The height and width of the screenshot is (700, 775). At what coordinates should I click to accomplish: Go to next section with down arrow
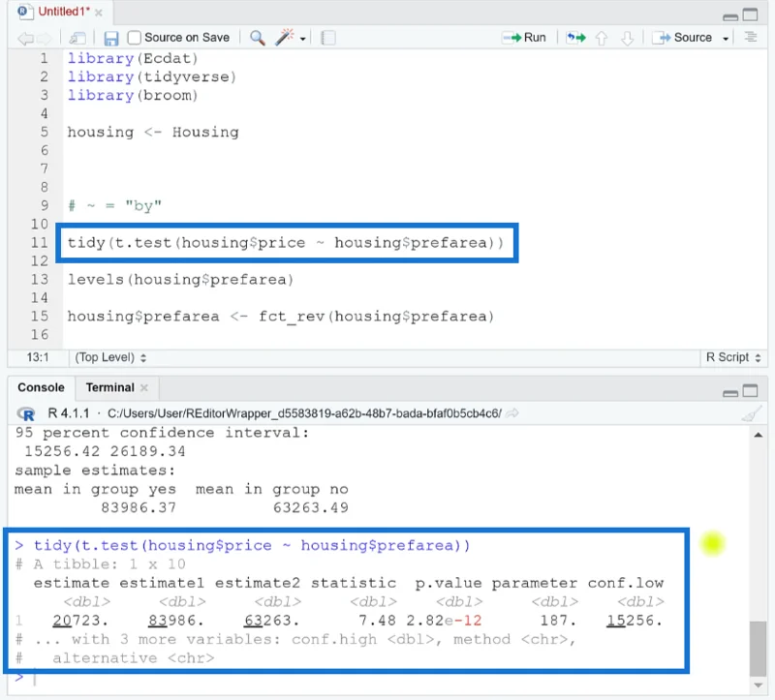pyautogui.click(x=627, y=38)
